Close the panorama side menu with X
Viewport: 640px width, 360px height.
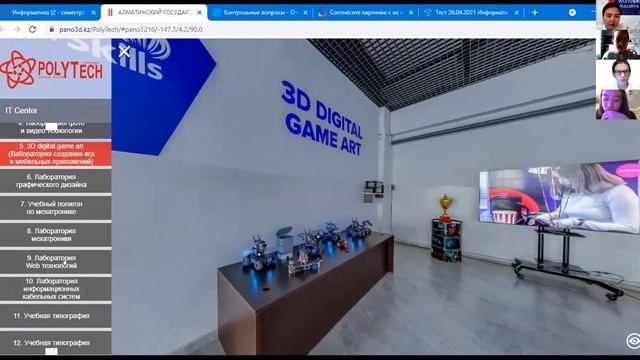(x=124, y=51)
